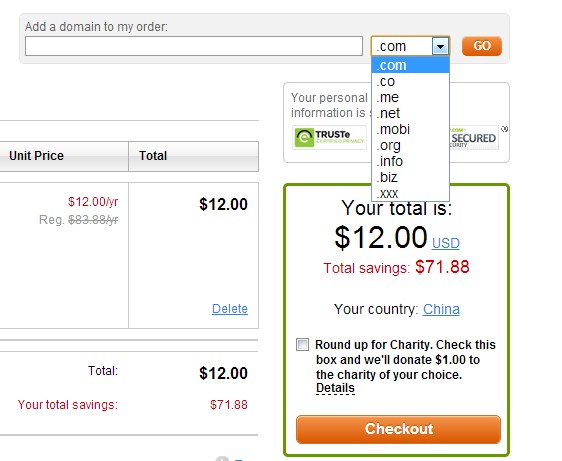The height and width of the screenshot is (461, 562).
Task: Click the orange GO button
Action: point(482,46)
